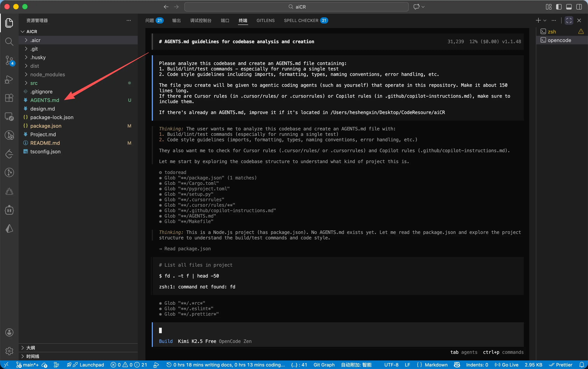Open the Search view in activity bar
588x369 pixels.
click(x=9, y=41)
